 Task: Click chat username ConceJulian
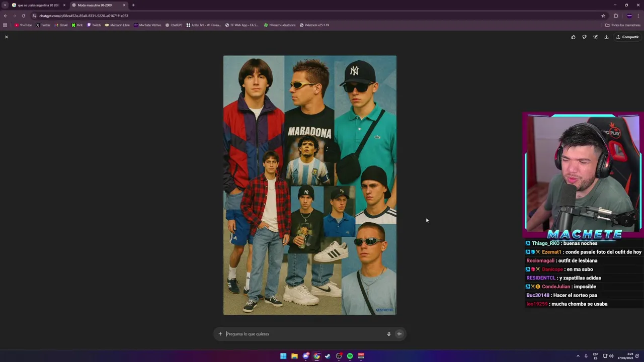(x=556, y=287)
